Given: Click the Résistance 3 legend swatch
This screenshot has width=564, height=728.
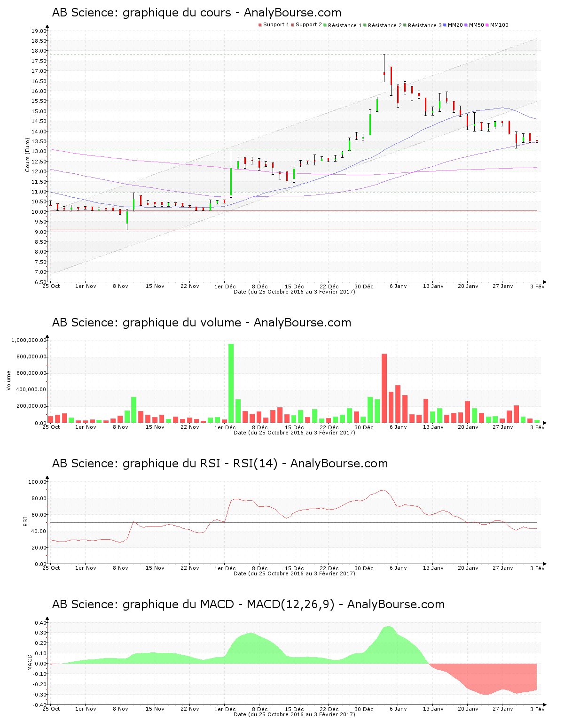Looking at the screenshot, I should [x=405, y=25].
